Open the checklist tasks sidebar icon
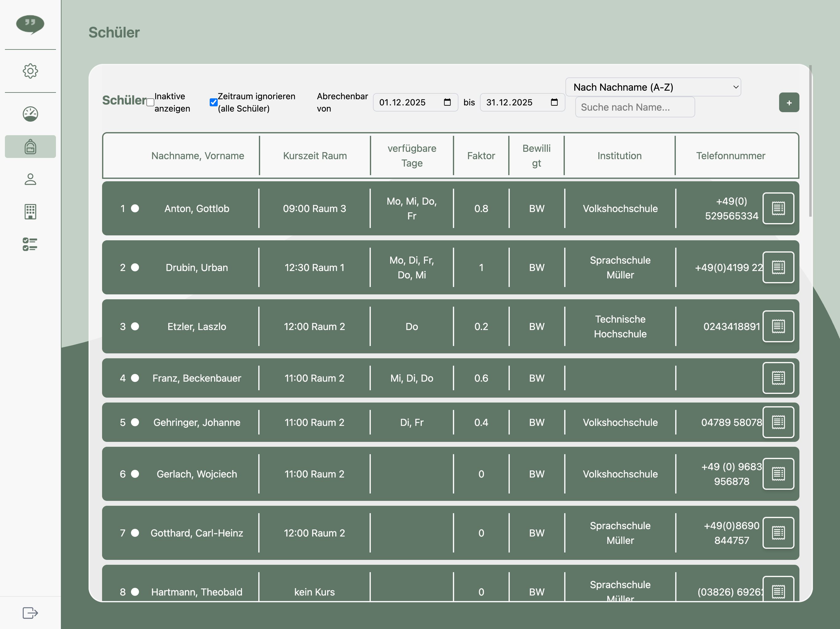 click(x=30, y=244)
